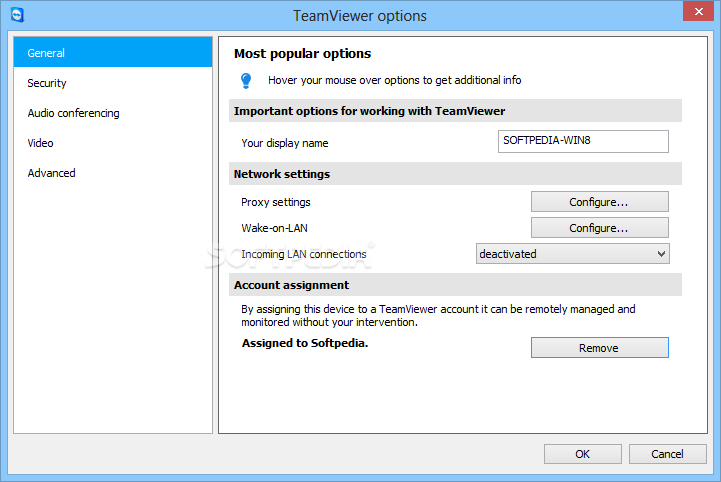Viewport: 721px width, 482px height.
Task: Click the 'Assigned to Softpedia.' text
Action: (x=305, y=343)
